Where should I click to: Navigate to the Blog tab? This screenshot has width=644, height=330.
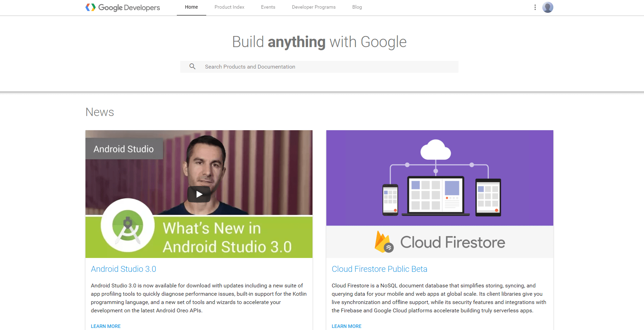pos(357,7)
